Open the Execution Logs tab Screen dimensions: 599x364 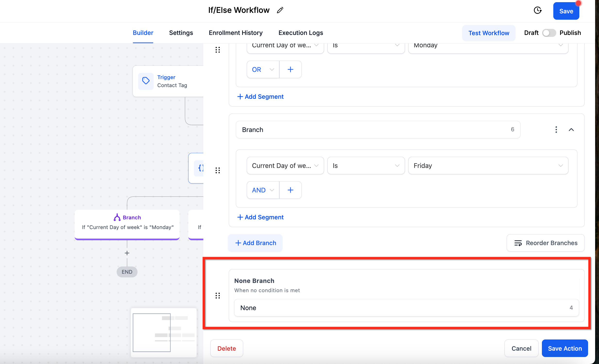click(x=300, y=33)
